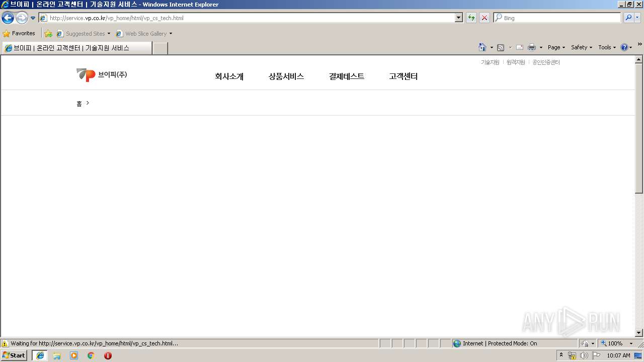This screenshot has height=362, width=644.
Task: Open the search provider dropdown arrow
Action: [637, 18]
